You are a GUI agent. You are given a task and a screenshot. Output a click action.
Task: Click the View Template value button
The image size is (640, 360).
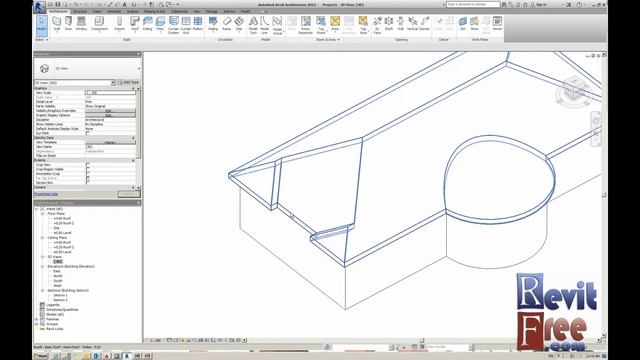tap(110, 142)
